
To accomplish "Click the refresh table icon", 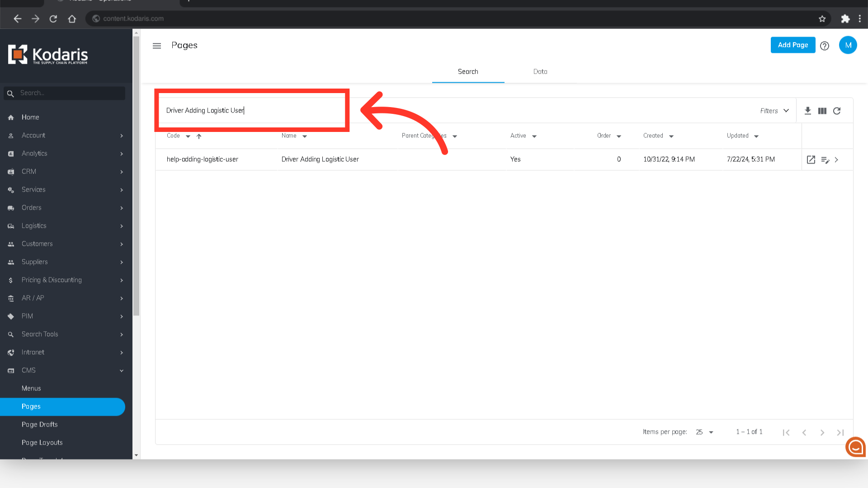I will tap(837, 111).
